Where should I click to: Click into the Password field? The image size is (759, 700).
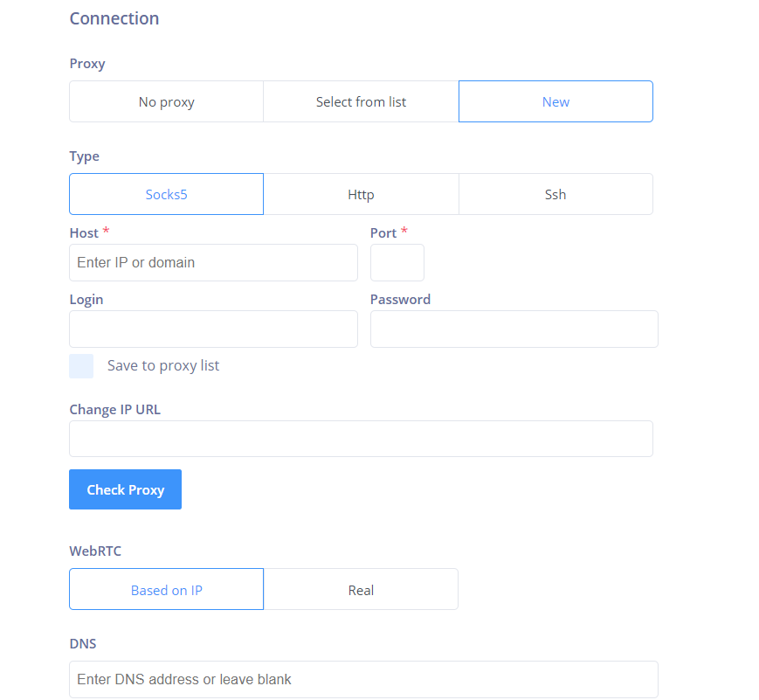pyautogui.click(x=514, y=329)
